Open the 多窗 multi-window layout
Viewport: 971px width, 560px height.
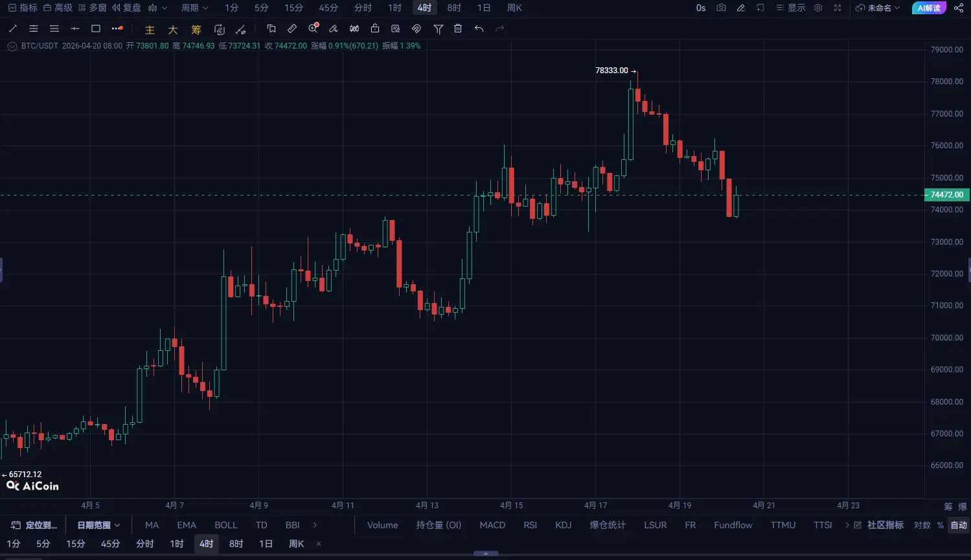click(x=92, y=8)
